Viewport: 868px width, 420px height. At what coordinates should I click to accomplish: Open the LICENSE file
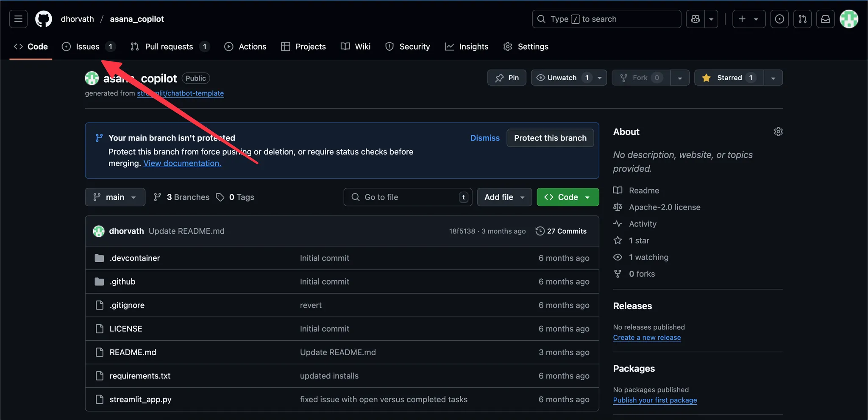126,329
